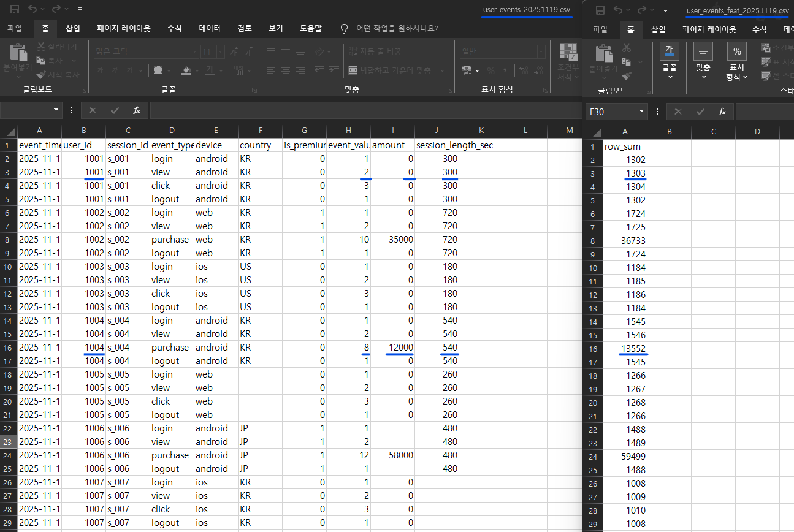Toggle underline formatting

(129, 70)
